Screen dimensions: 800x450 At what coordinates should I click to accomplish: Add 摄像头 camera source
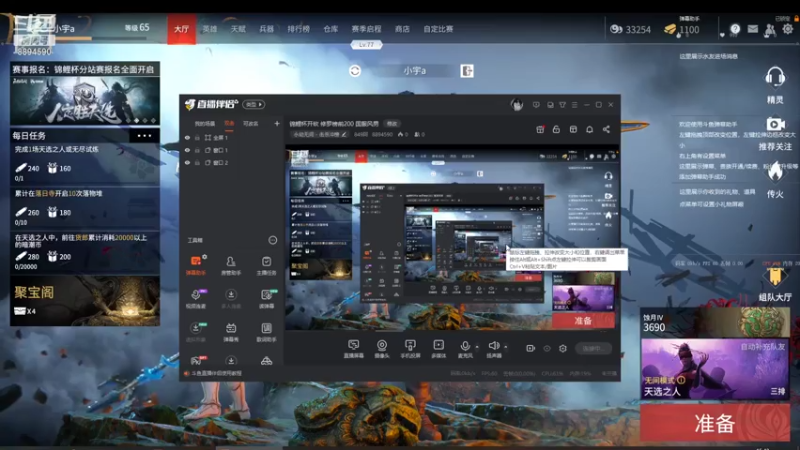pyautogui.click(x=382, y=348)
